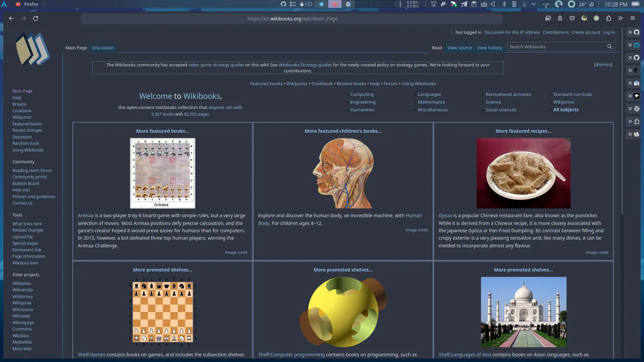Open the screenshot scissors tool icon
644x362 pixels.
click(548, 18)
